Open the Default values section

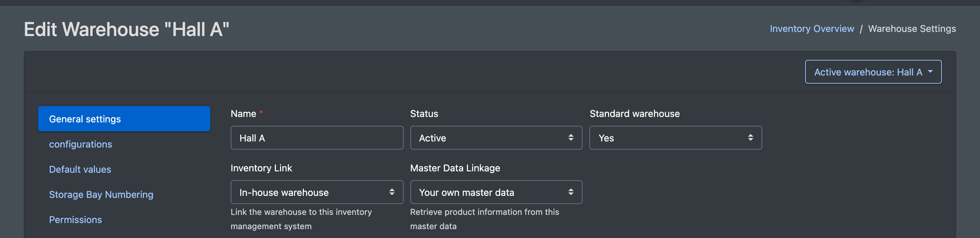coord(80,169)
